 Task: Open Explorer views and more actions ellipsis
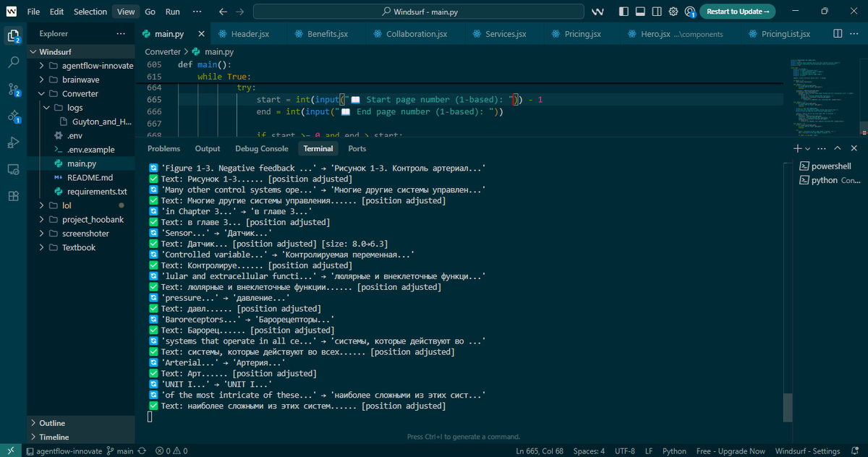(x=121, y=34)
